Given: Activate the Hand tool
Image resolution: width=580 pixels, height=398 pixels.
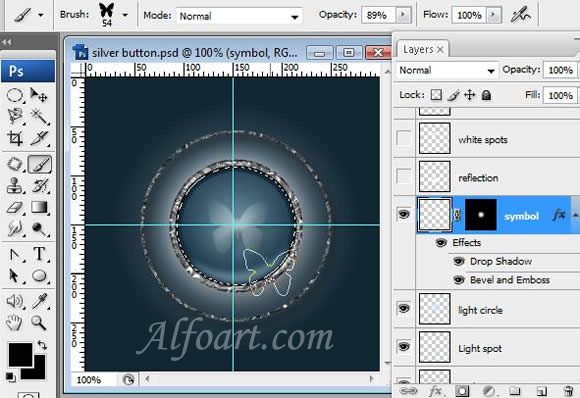Looking at the screenshot, I should pos(15,323).
